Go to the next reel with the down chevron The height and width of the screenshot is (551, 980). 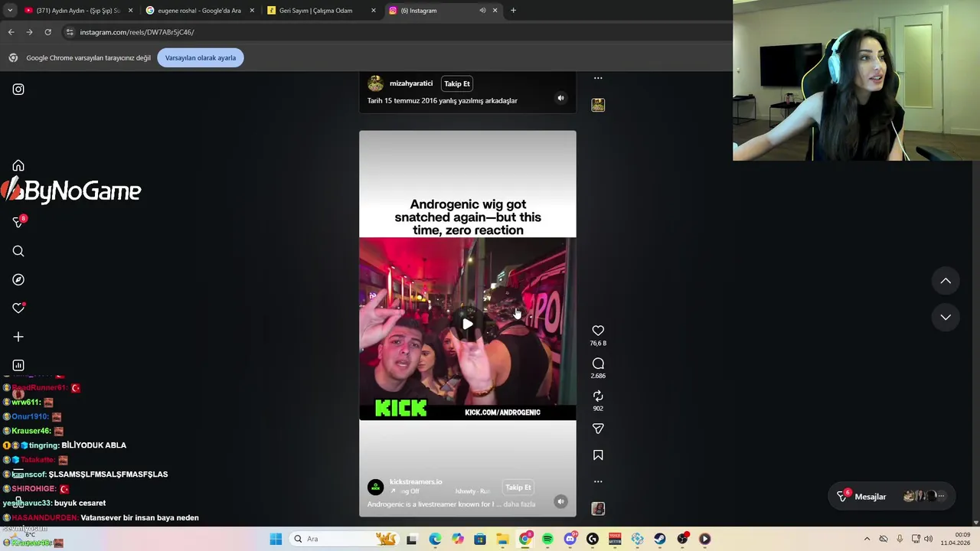[x=946, y=317]
